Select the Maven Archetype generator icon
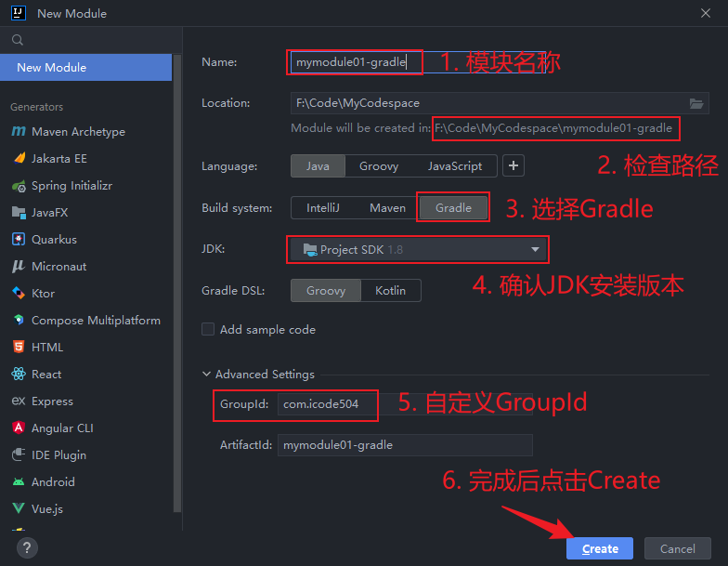 [x=18, y=132]
